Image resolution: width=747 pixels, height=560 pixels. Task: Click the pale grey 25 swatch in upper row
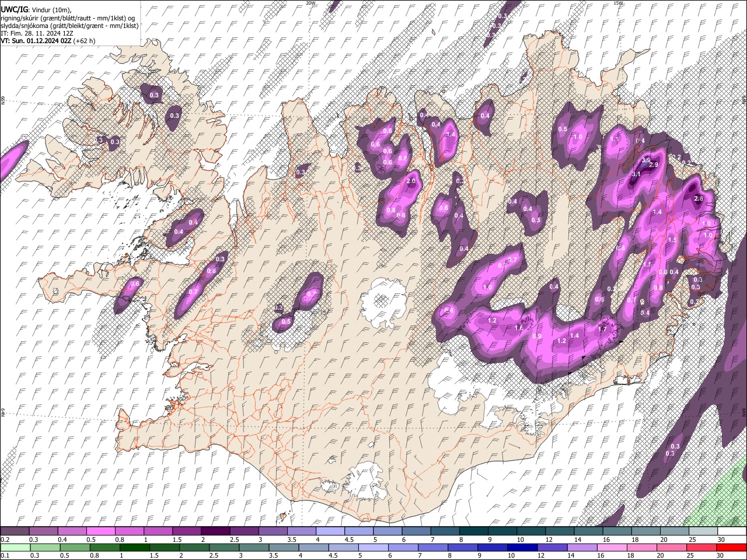click(x=703, y=531)
